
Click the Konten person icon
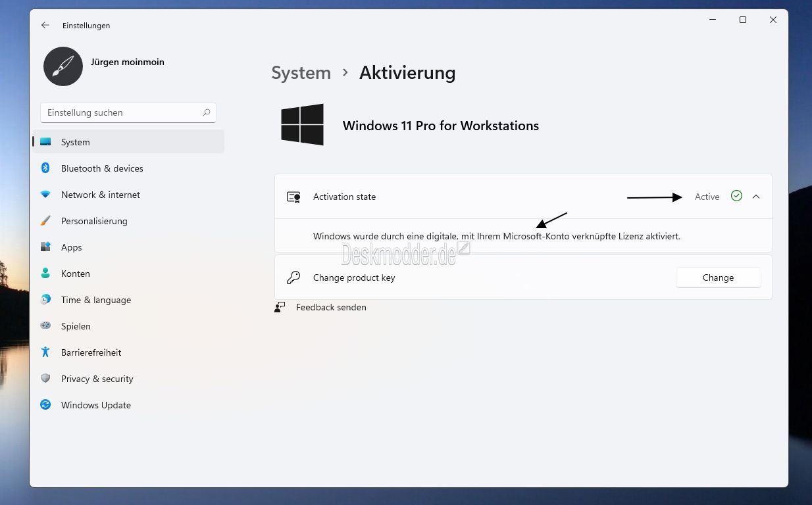click(45, 274)
